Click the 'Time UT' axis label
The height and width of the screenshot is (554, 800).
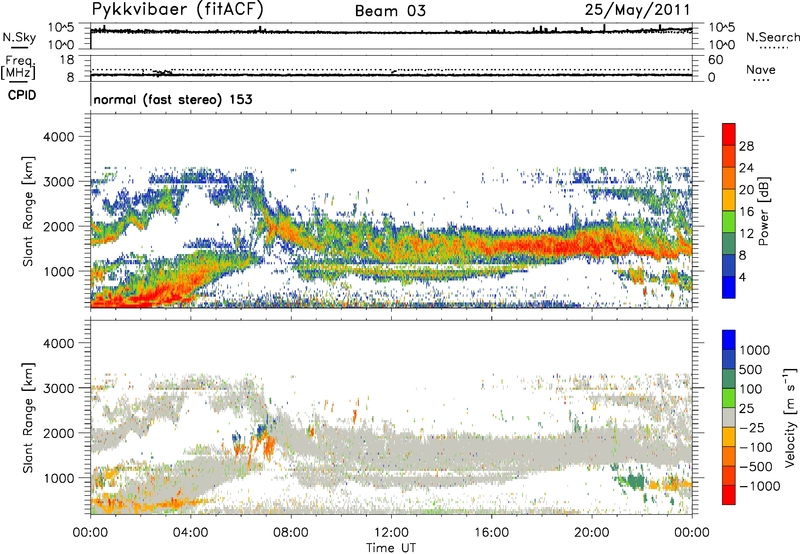[x=391, y=548]
